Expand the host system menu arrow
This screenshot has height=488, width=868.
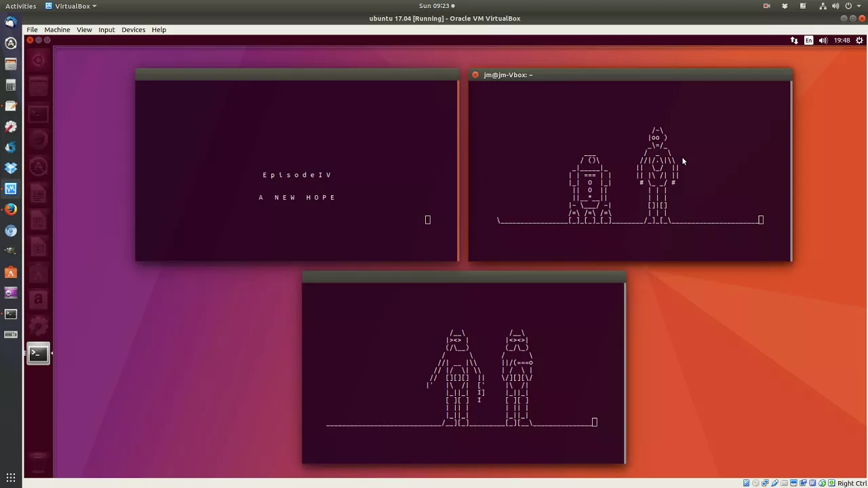coord(859,6)
